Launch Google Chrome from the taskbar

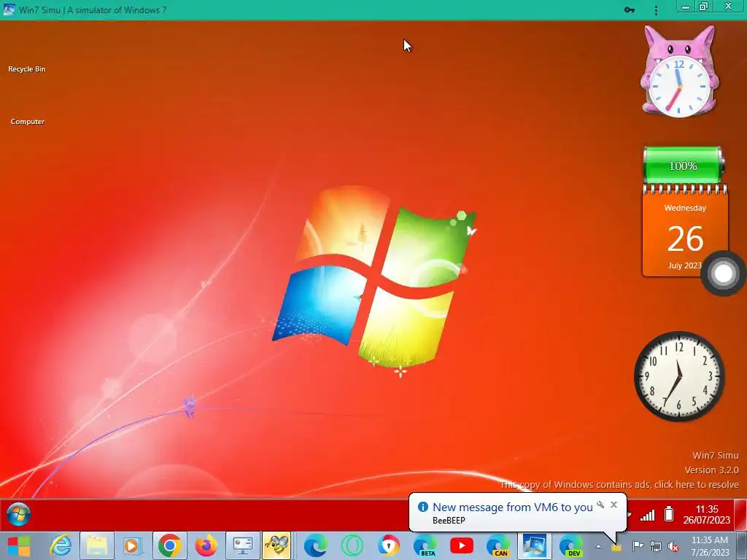[169, 545]
